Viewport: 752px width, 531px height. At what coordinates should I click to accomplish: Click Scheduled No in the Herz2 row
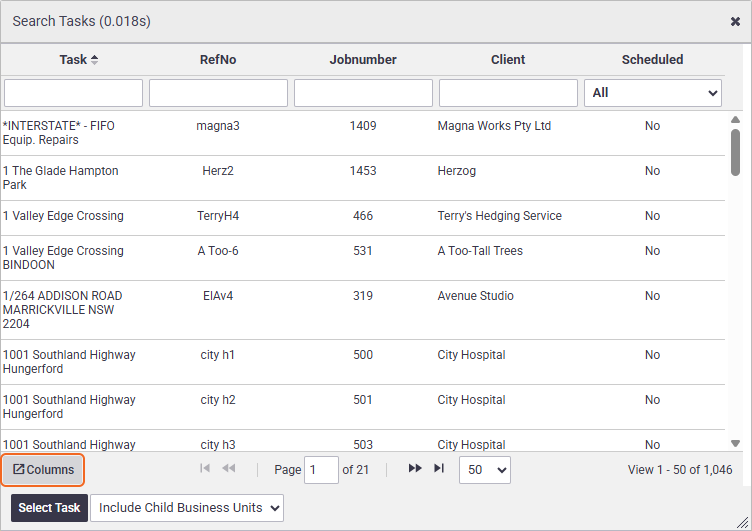click(652, 171)
